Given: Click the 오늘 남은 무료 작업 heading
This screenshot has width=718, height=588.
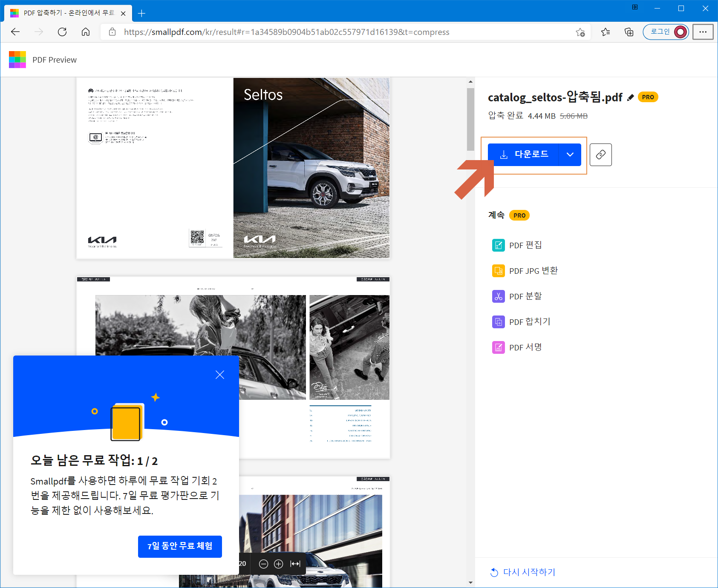Looking at the screenshot, I should point(94,460).
